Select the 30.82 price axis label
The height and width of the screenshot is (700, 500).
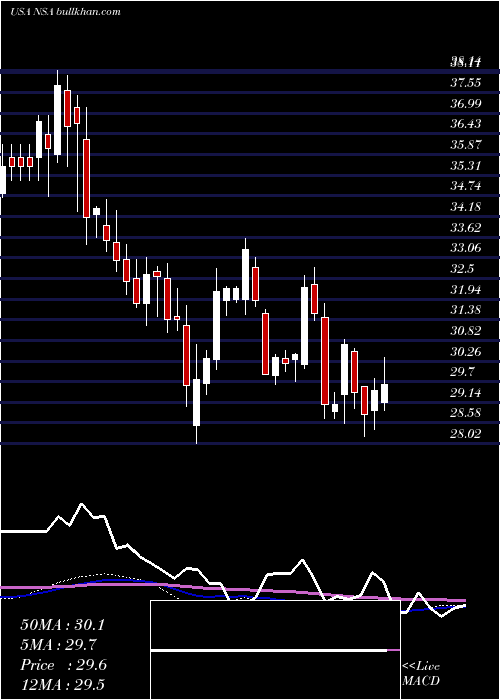(465, 331)
